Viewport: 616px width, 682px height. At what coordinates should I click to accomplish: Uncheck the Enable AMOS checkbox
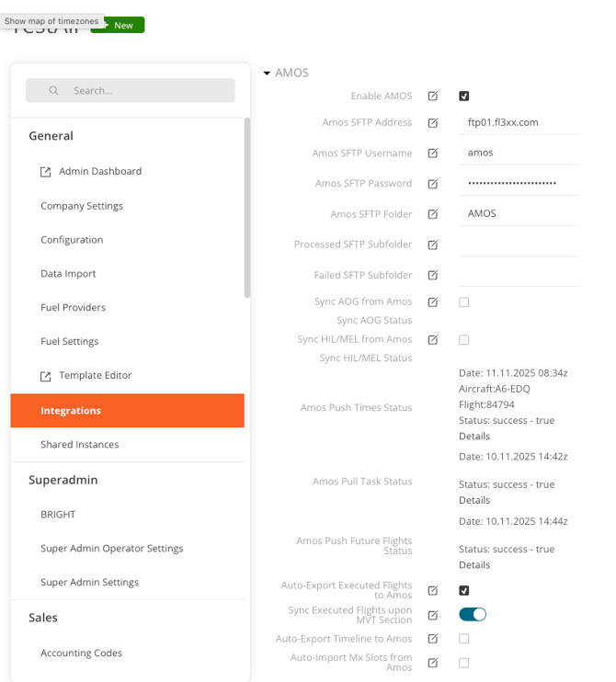pos(464,97)
